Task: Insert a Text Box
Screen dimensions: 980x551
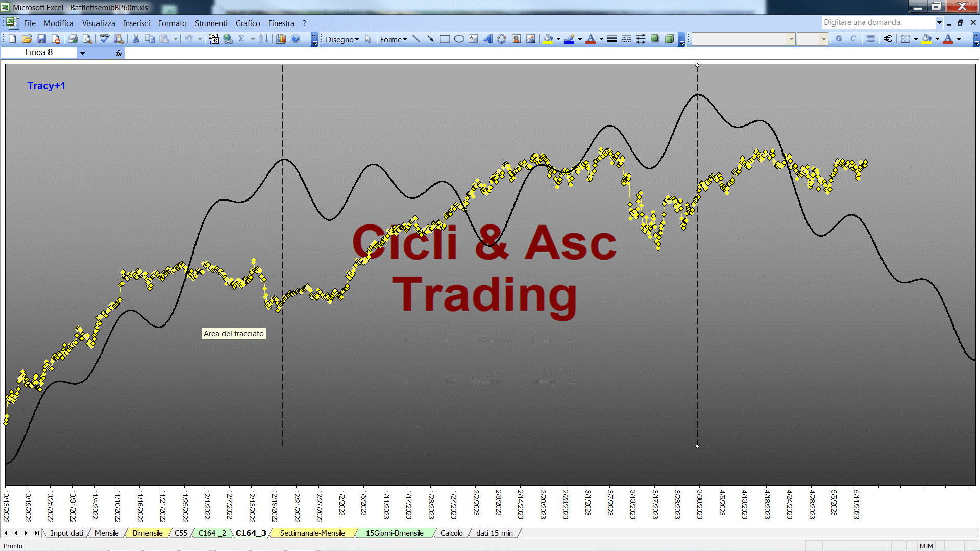Action: pos(474,39)
